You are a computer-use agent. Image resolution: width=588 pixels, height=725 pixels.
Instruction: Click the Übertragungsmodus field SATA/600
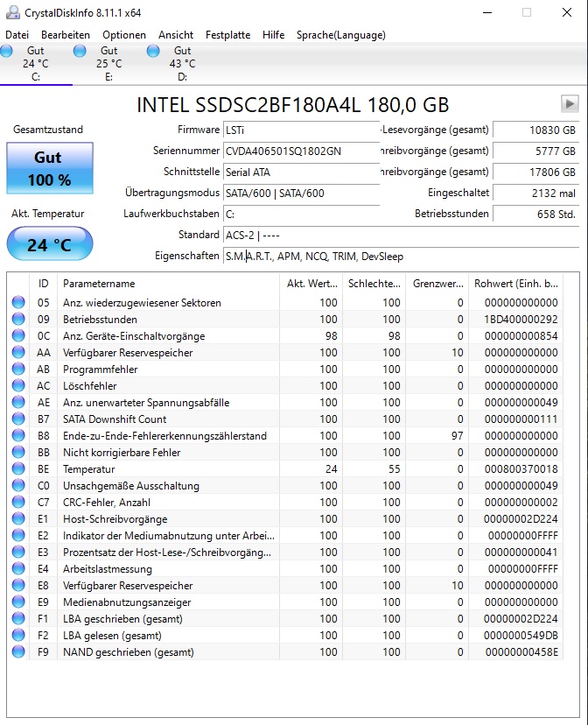[301, 193]
